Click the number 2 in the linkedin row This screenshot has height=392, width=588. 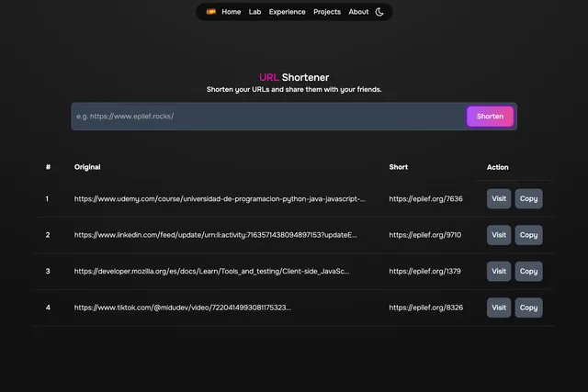click(x=48, y=235)
